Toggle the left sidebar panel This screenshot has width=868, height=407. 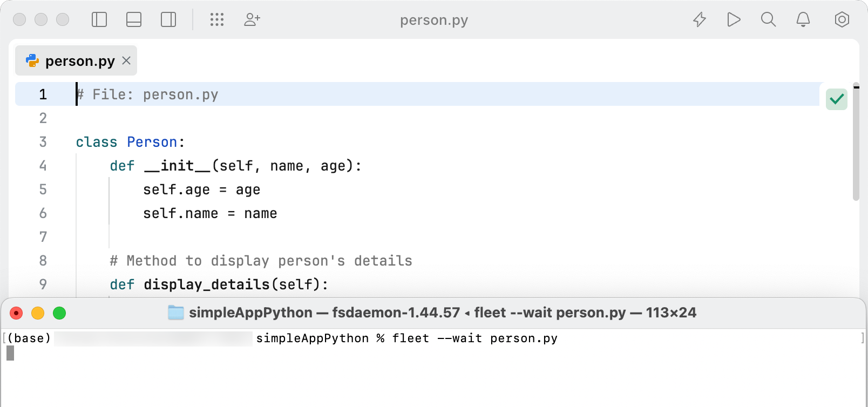point(99,20)
